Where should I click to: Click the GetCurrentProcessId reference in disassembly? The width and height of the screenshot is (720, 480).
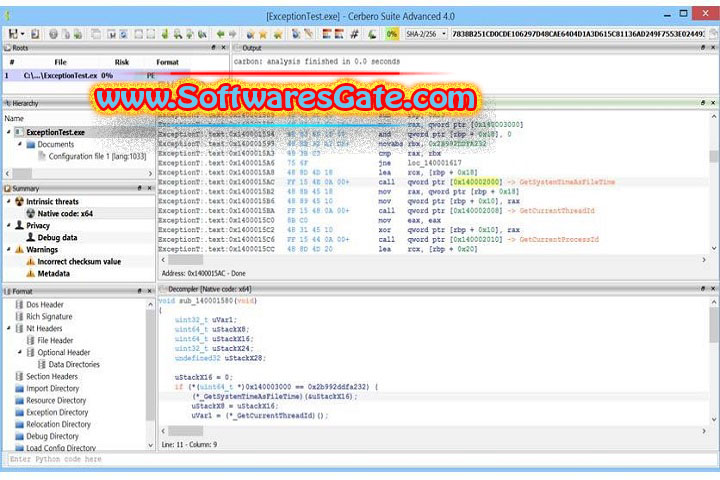tap(559, 239)
